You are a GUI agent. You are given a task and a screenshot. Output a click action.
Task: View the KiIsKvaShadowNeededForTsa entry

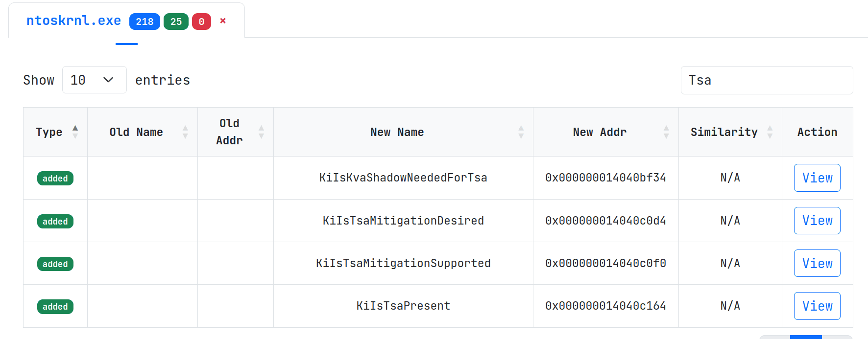click(x=817, y=178)
